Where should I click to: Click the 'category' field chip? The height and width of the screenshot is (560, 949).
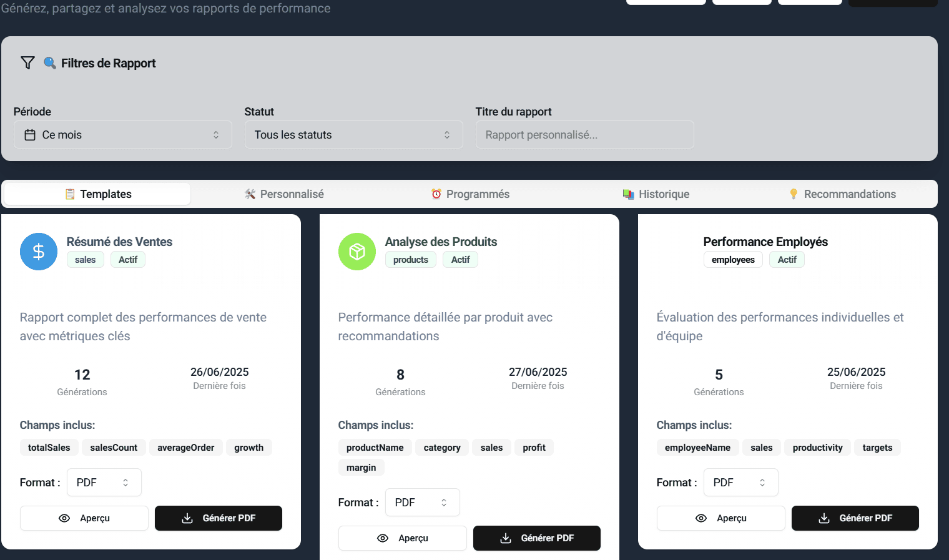(442, 448)
